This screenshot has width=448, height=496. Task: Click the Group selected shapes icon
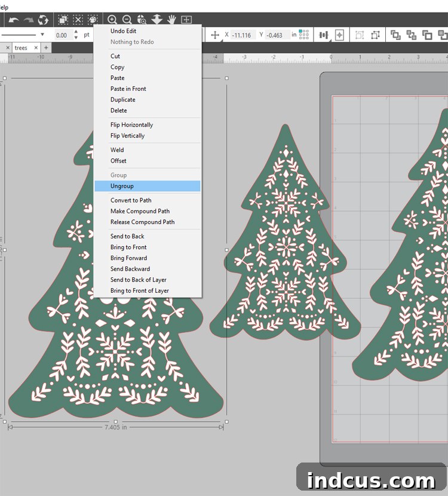pos(360,35)
